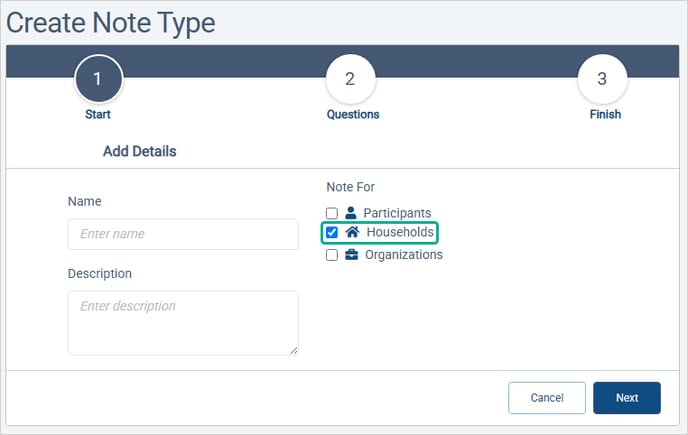This screenshot has width=688, height=435.
Task: Enable the Participants checkbox
Action: coord(332,213)
